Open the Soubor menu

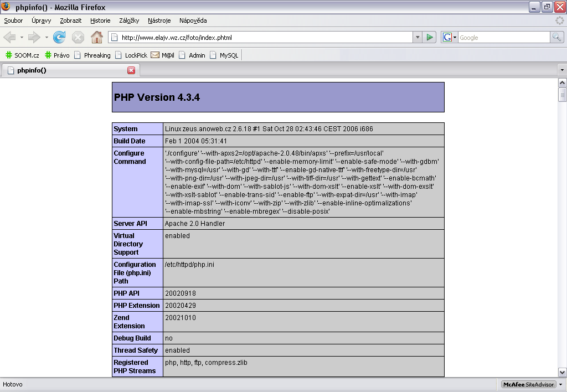(x=13, y=20)
